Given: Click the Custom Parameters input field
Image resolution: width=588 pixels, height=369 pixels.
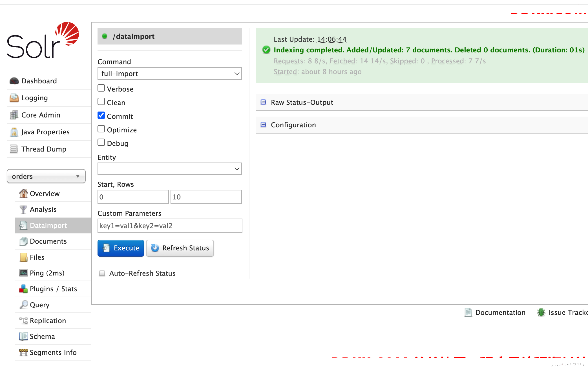Looking at the screenshot, I should (170, 226).
